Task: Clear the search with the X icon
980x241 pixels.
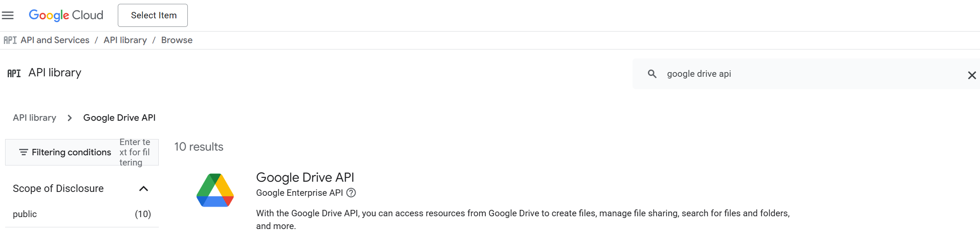Action: pyautogui.click(x=972, y=75)
